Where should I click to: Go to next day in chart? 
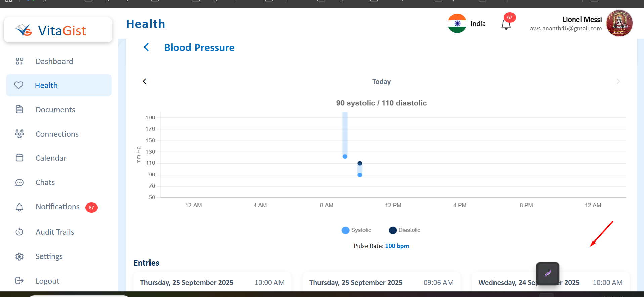point(618,81)
